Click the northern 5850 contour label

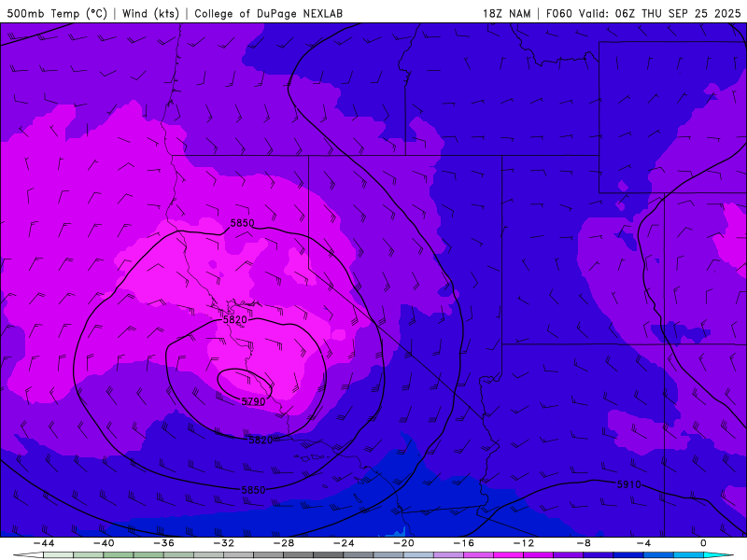(x=242, y=223)
